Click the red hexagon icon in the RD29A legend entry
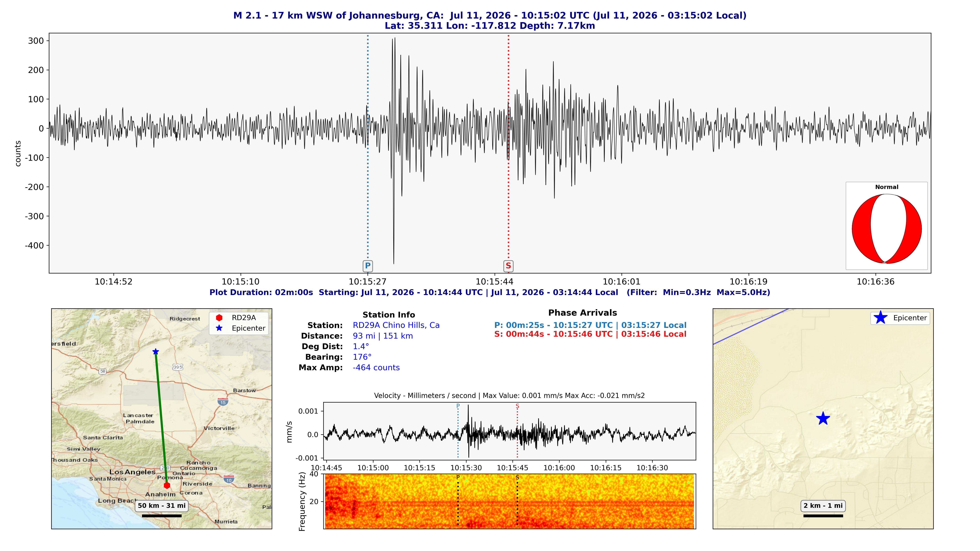 pos(219,318)
